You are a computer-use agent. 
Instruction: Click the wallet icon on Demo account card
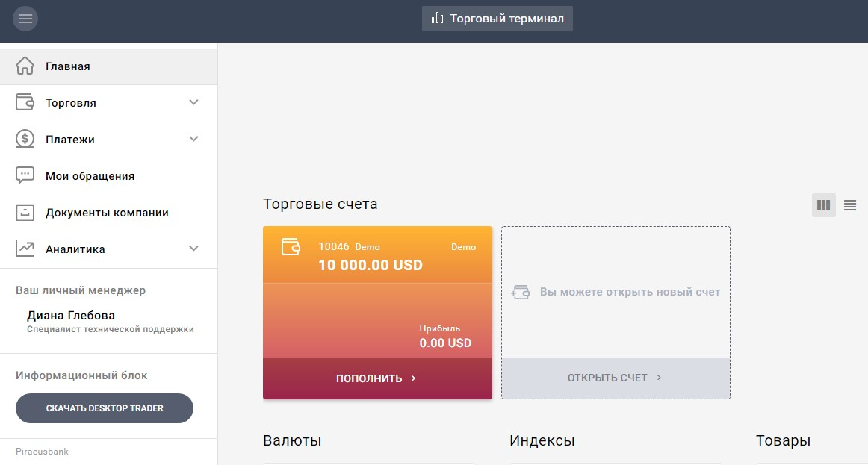click(291, 247)
